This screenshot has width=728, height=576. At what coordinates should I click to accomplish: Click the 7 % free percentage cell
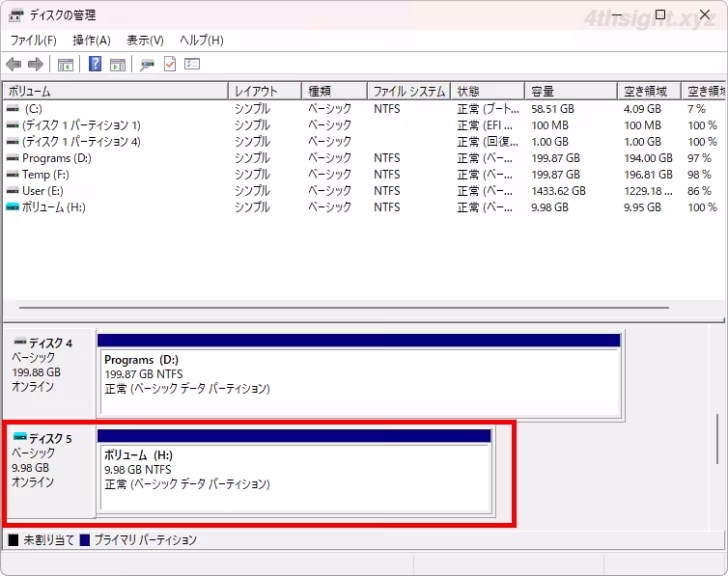(x=696, y=109)
